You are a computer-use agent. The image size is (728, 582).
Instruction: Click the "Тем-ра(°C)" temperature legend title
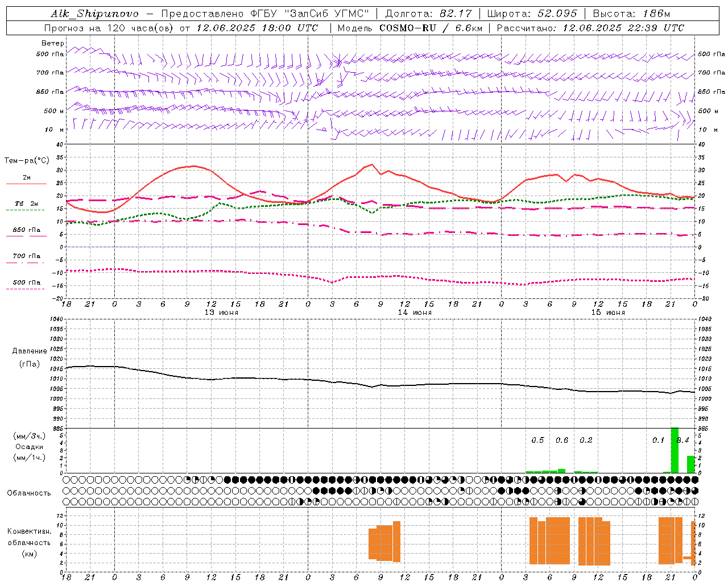[27, 161]
